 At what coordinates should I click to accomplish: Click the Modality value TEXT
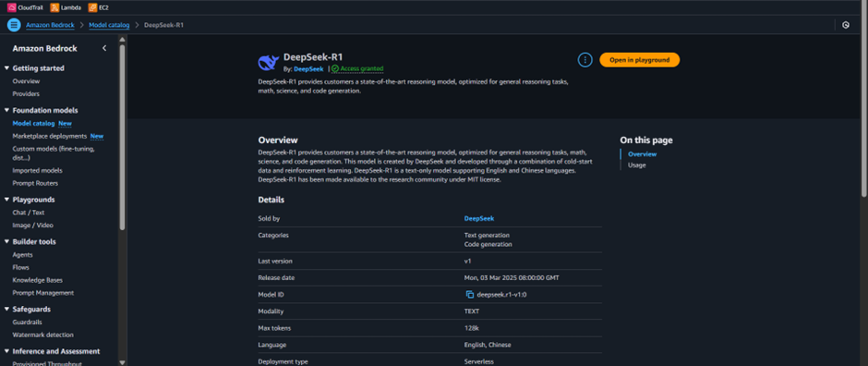point(472,311)
